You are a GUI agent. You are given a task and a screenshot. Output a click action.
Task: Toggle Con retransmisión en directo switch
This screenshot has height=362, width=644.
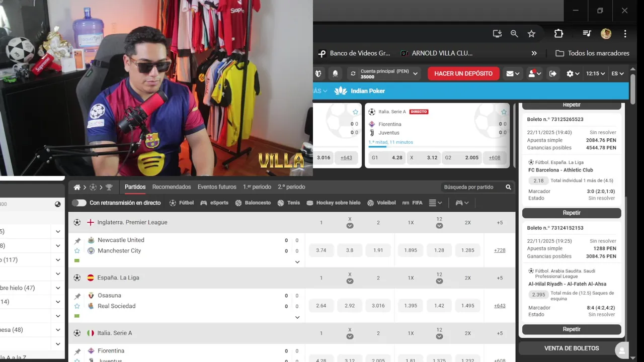[x=79, y=203]
